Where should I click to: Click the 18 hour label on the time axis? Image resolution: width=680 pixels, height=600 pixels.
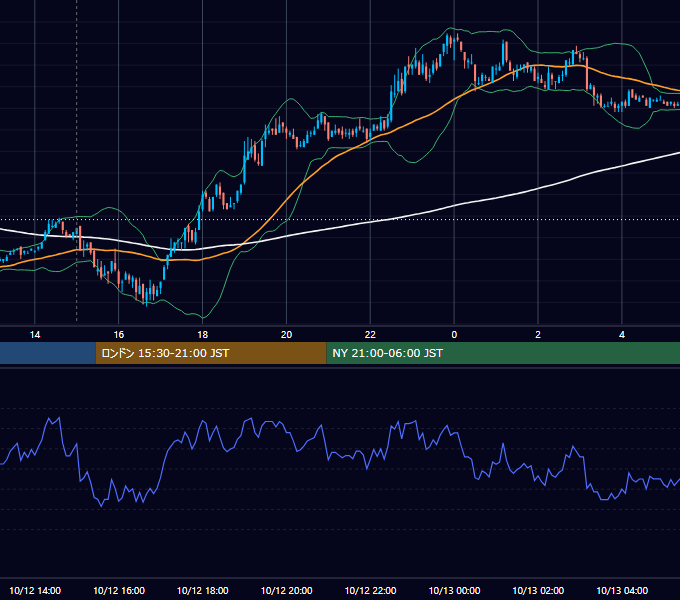click(203, 335)
